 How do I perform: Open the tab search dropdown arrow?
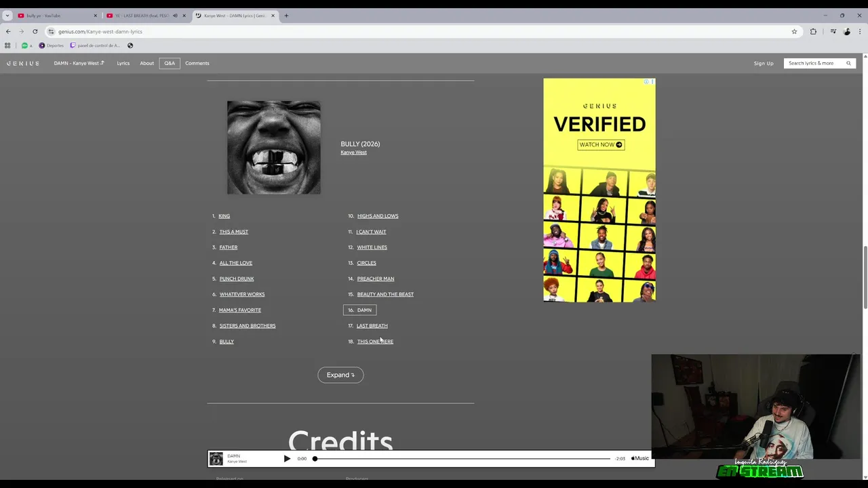point(7,16)
